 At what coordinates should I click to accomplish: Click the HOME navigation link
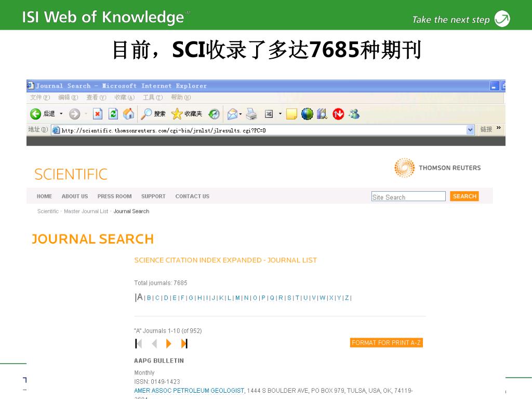click(x=45, y=196)
